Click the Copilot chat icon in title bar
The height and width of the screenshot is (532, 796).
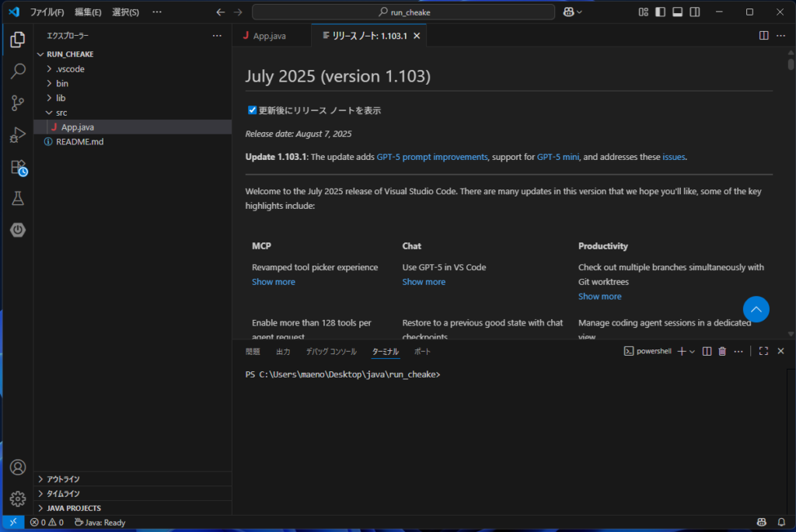pos(568,12)
